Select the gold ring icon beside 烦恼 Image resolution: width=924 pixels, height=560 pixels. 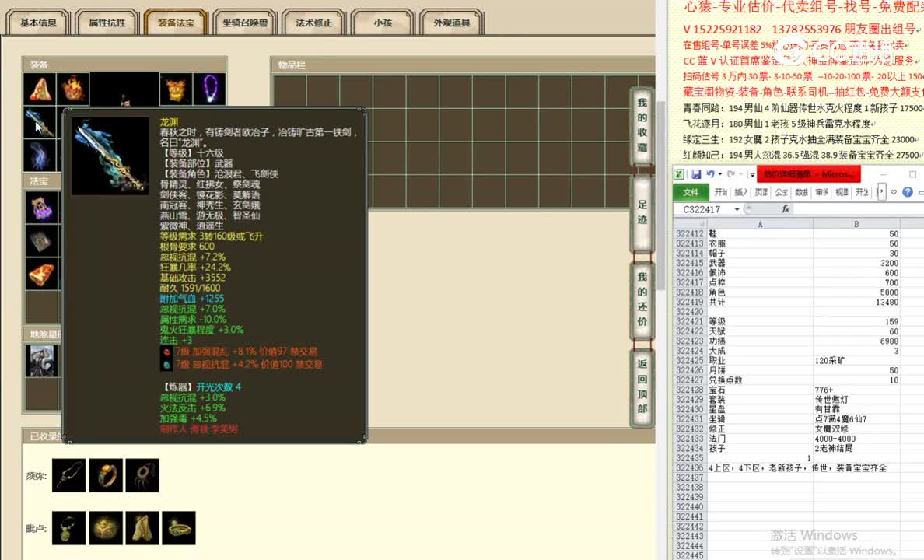(x=107, y=474)
